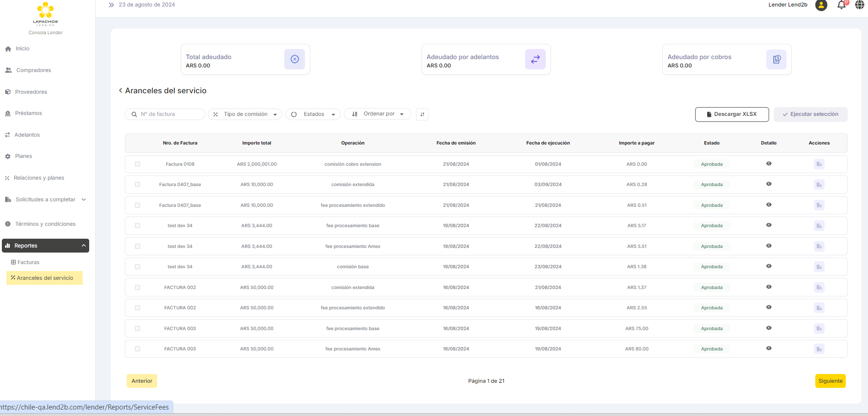The image size is (868, 416).
Task: Open the user profile avatar icon
Action: coord(821,5)
